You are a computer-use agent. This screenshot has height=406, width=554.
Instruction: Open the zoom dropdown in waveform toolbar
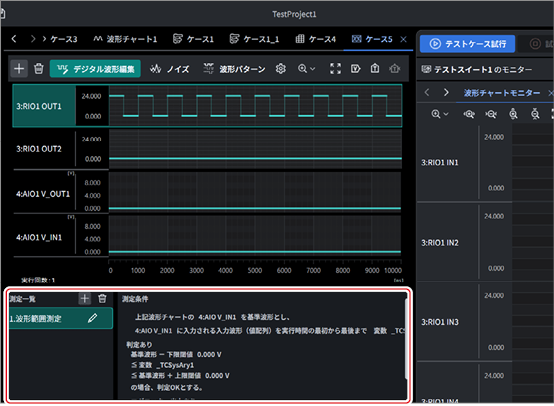(306, 69)
